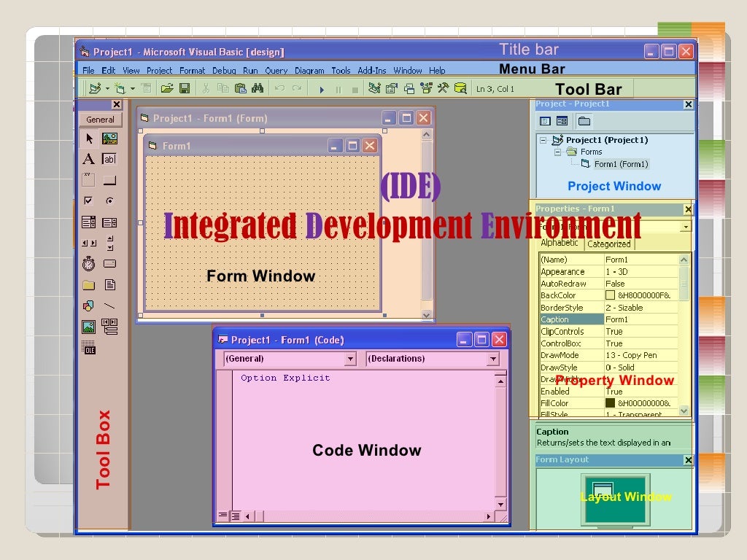Open the Object Browser toolbar icon
Image resolution: width=747 pixels, height=560 pixels.
pos(426,88)
